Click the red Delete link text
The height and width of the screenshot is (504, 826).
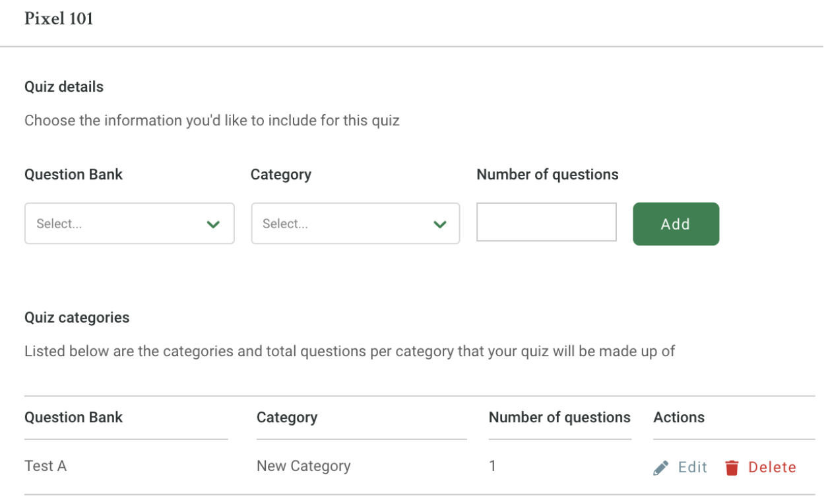click(x=772, y=468)
